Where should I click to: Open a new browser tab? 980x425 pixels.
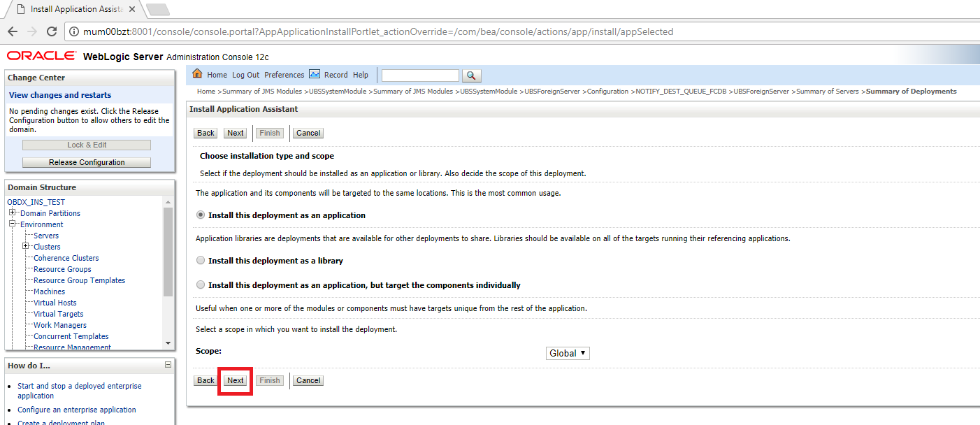[x=158, y=9]
